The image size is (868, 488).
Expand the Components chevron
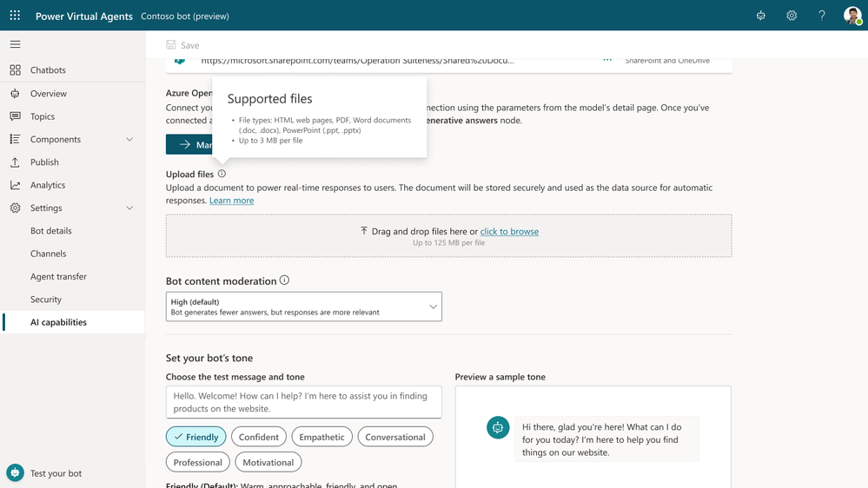(x=129, y=140)
